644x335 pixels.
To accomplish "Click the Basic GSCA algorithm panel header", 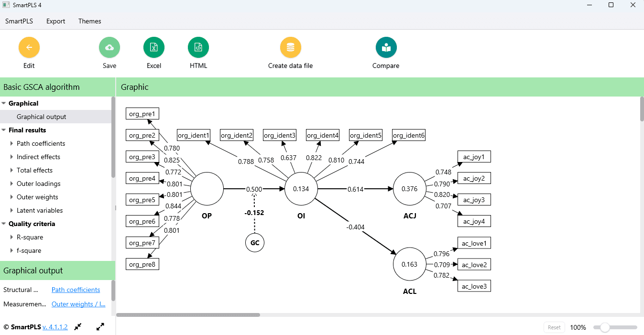I will (57, 87).
